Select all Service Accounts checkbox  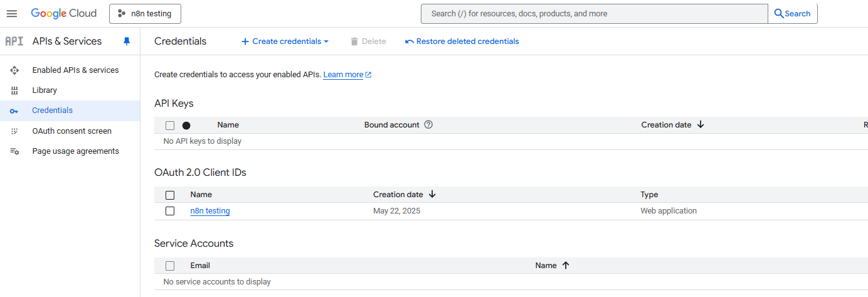pos(170,266)
